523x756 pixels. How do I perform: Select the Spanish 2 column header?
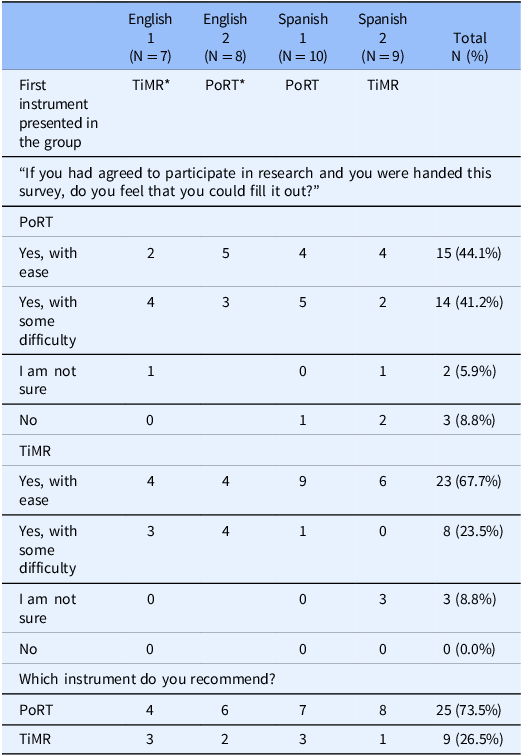click(383, 38)
